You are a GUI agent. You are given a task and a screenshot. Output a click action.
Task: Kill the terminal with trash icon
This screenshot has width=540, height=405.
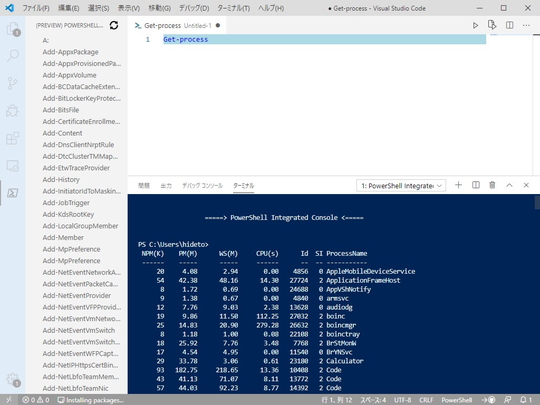492,185
